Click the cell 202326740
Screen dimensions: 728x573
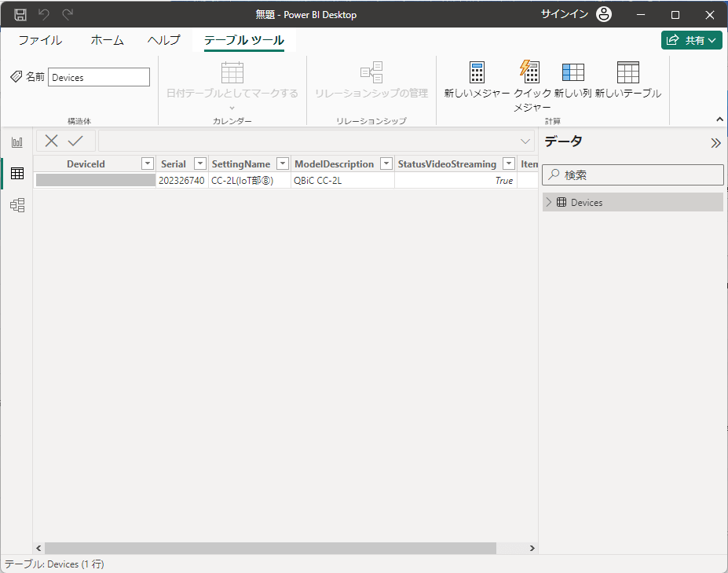pos(181,180)
